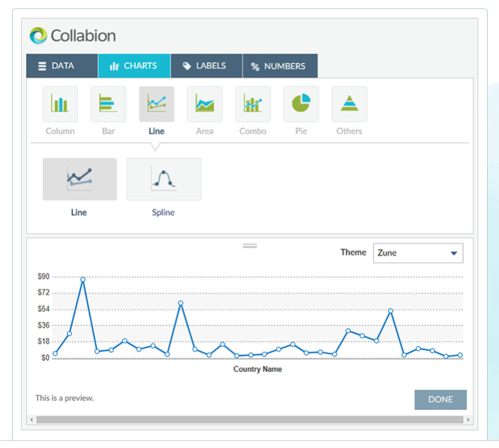Select the Combo chart type icon
Screen dimensions: 499x448
point(253,104)
